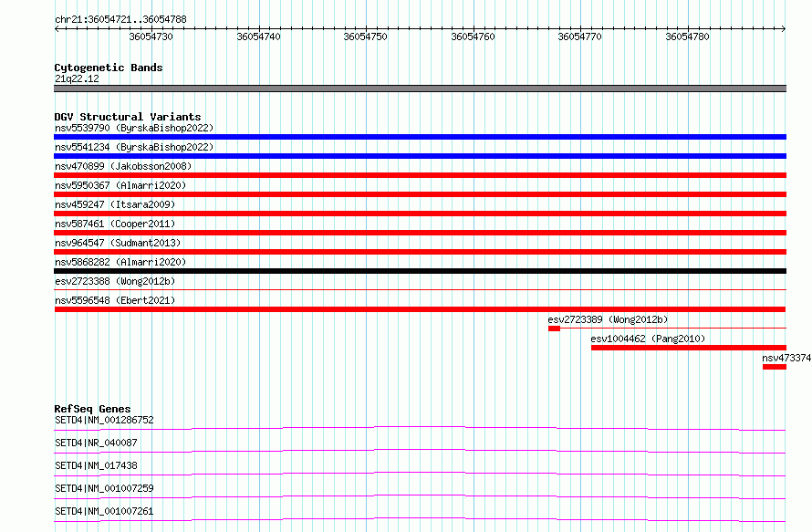Click the chr21:36054721..36054788 coordinates label
The height and width of the screenshot is (532, 812).
(x=120, y=19)
